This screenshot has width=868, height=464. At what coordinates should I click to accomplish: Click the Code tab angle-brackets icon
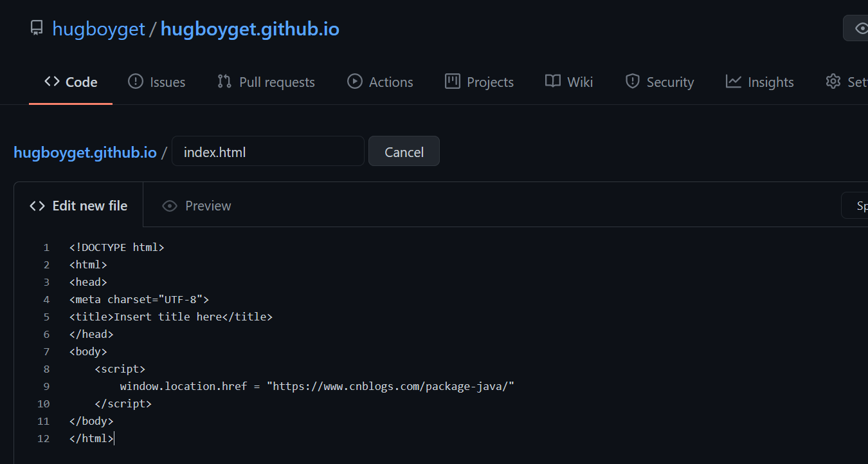point(51,82)
